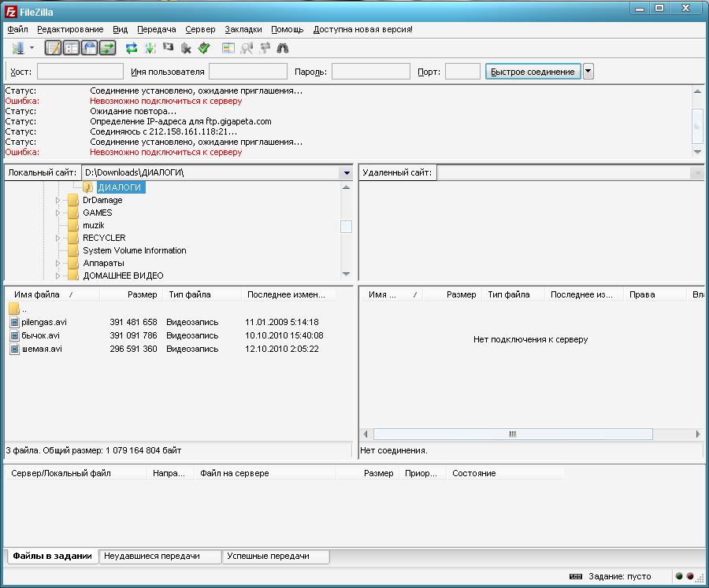The image size is (709, 588).
Task: Toggle the remote directory tree display
Action: [x=89, y=48]
